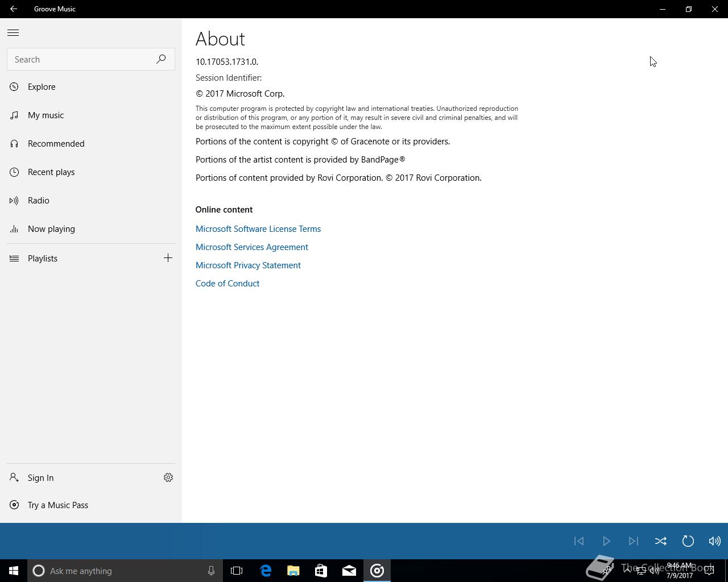
Task: Toggle the hamburger navigation menu
Action: [13, 33]
